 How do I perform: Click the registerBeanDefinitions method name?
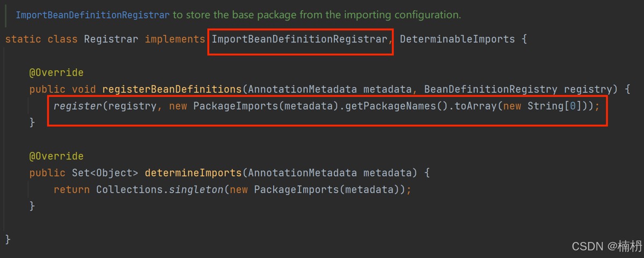click(172, 89)
